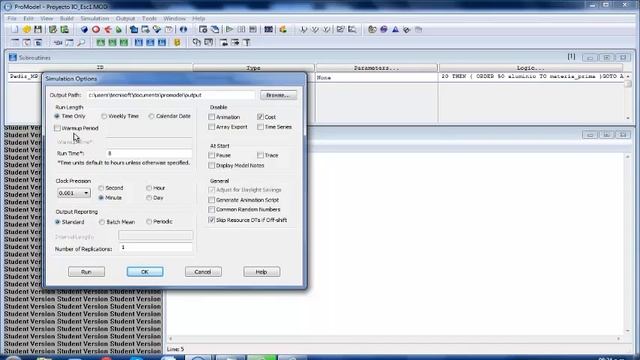Click the first blue square icon in second toolbar
Image resolution: width=640 pixels, height=360 pixels.
click(x=139, y=42)
